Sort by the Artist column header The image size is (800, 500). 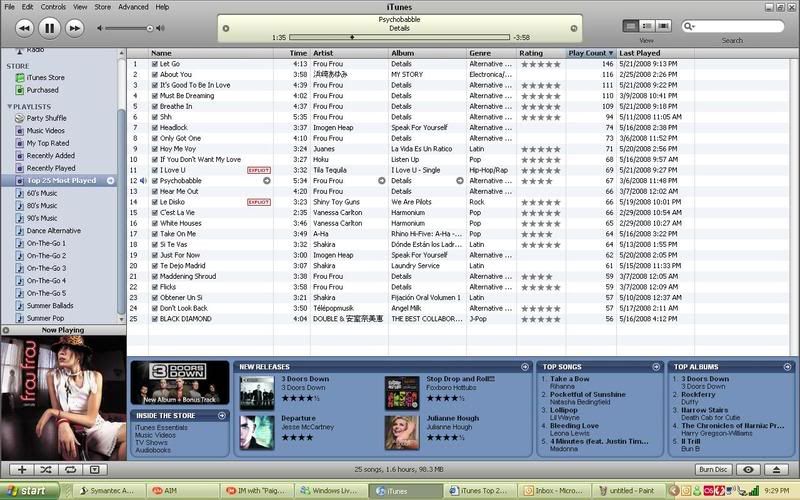click(x=349, y=53)
